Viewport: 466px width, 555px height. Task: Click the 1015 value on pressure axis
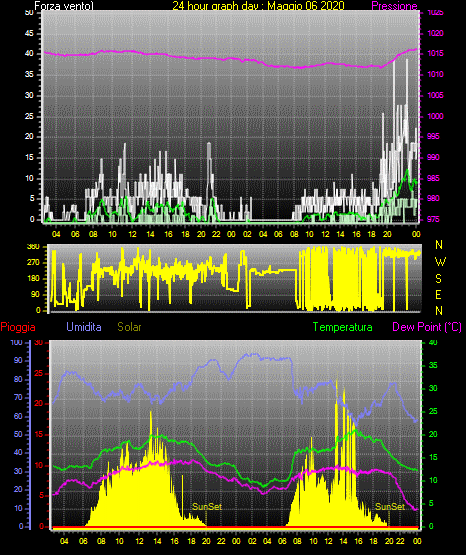[435, 53]
